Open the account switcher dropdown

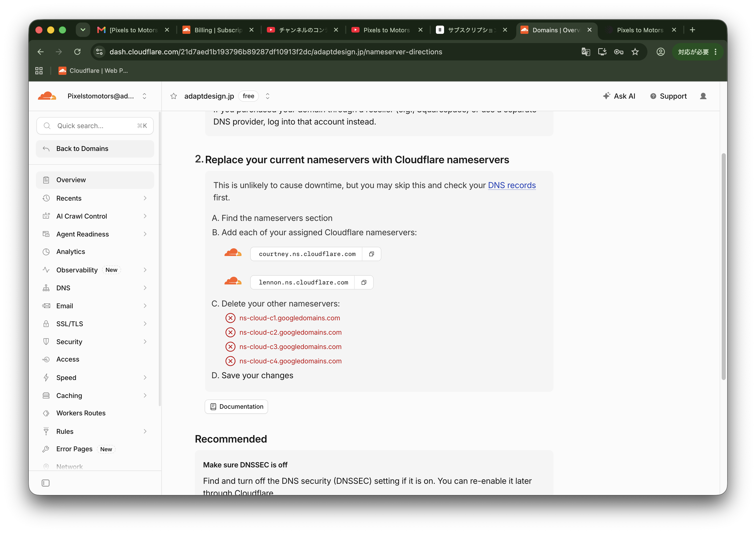(x=144, y=96)
